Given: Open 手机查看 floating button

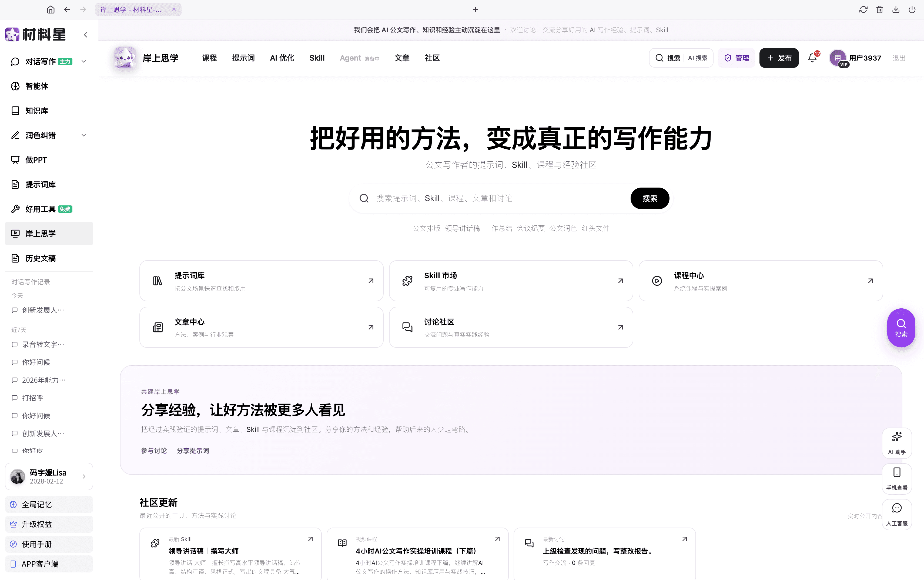Looking at the screenshot, I should (x=897, y=478).
